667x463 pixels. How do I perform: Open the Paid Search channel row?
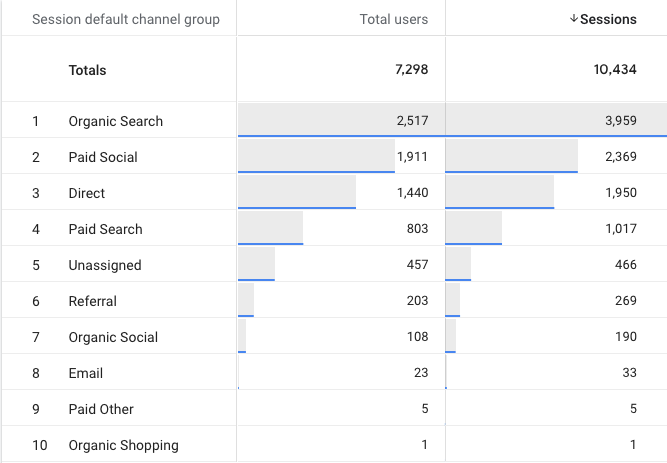click(105, 229)
